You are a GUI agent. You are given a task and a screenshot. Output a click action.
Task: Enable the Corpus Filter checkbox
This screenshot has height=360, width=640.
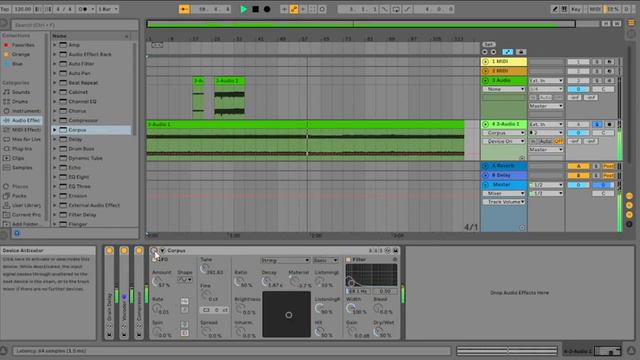coord(348,260)
